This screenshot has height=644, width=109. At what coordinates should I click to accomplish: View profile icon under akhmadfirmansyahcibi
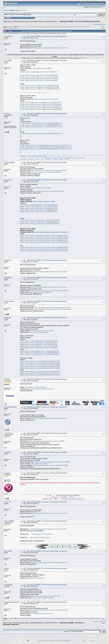(6, 615)
